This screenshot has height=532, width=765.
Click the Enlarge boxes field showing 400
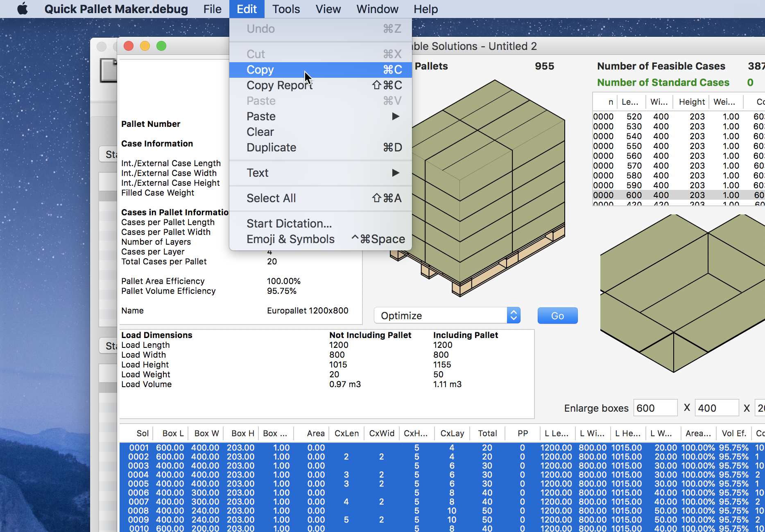(717, 408)
